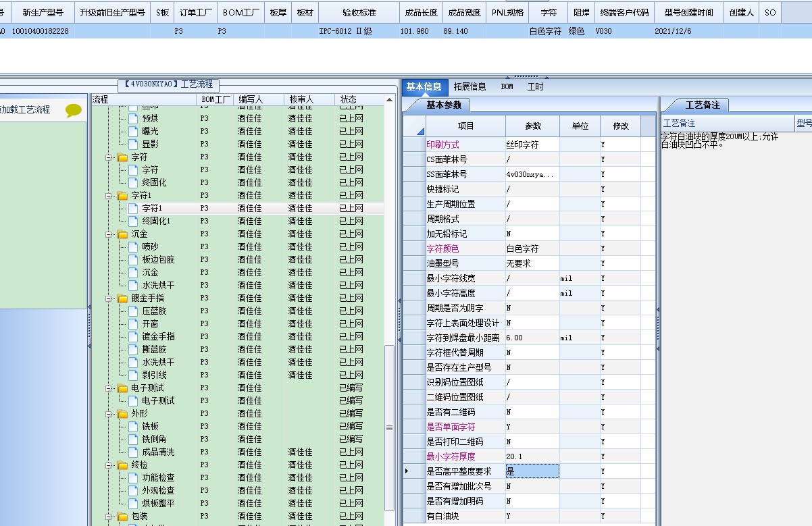Sort by the 项目 column header

pyautogui.click(x=465, y=126)
